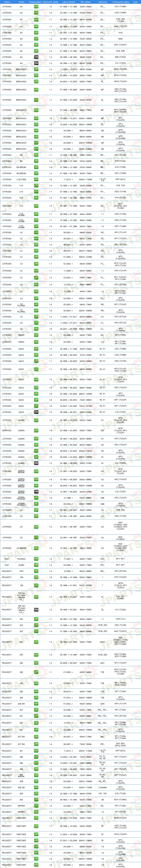The width and height of the screenshot is (141, 868).
Task: Click the '03.1989 -> 07.1989' production years cell
Action: point(68,794)
